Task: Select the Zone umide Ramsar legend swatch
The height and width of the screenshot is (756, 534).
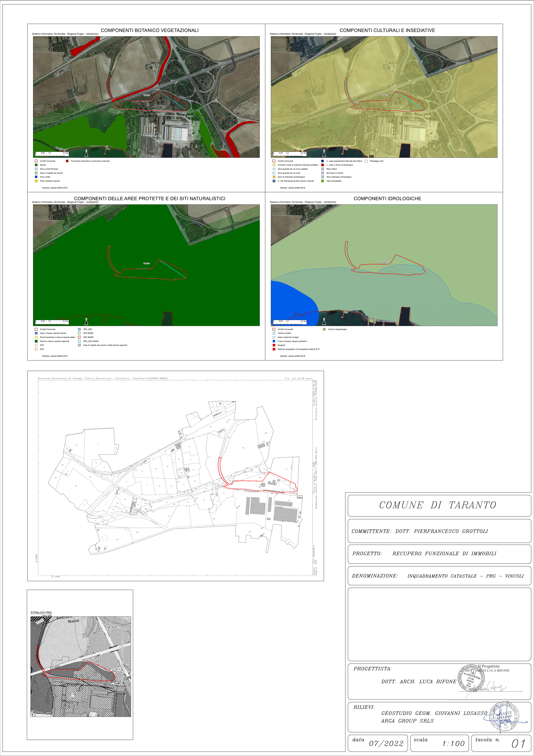Action: [x=36, y=169]
